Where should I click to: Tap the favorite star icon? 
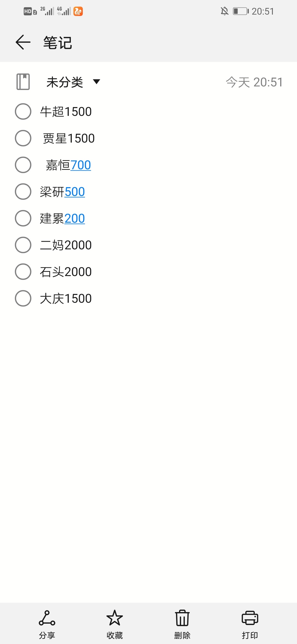115,618
